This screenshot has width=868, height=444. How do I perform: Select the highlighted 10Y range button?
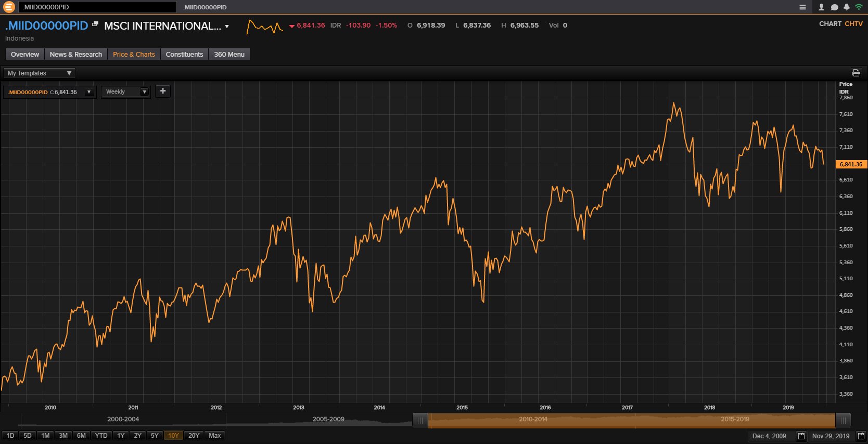tap(173, 436)
